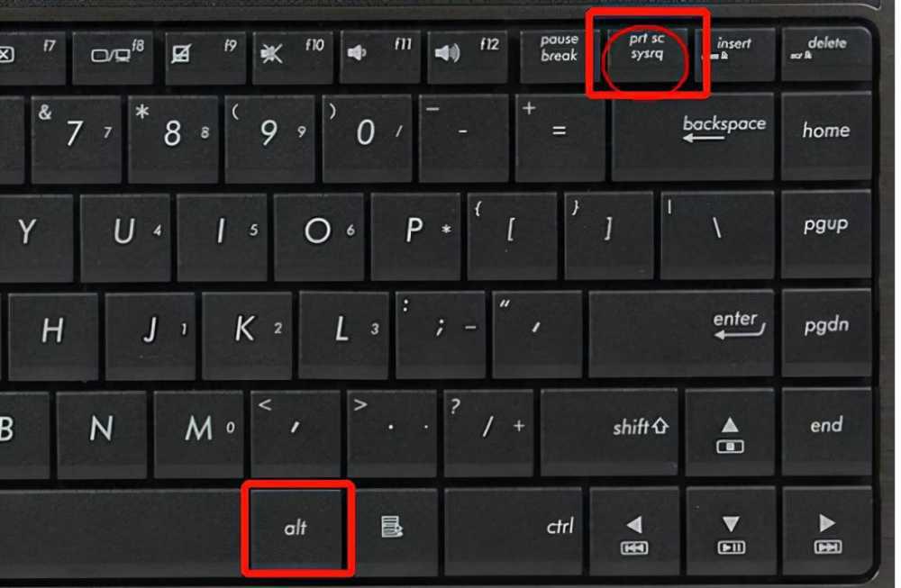Click the pgdn key
Screen dimensions: 901x588
[x=826, y=332]
